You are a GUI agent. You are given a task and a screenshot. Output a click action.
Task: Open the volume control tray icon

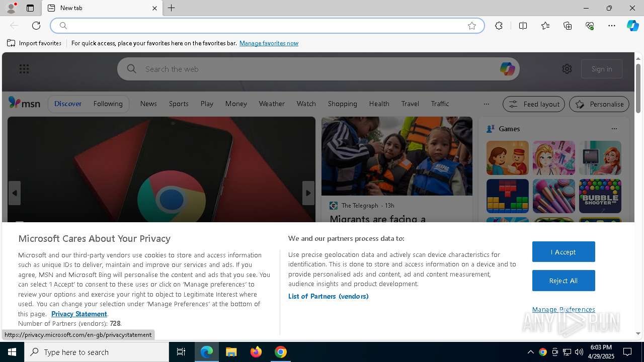pyautogui.click(x=579, y=352)
